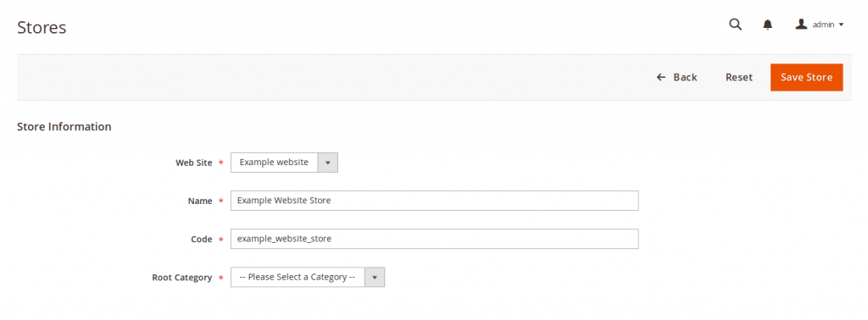Click the Back arrow icon

660,77
